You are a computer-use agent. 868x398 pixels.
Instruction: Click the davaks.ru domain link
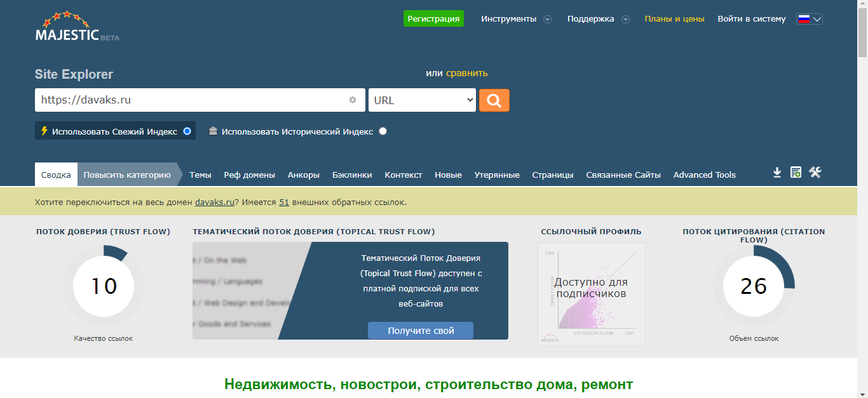click(x=215, y=202)
